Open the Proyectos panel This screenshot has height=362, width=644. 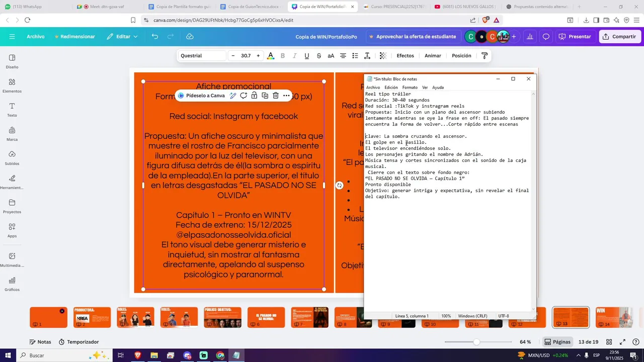pyautogui.click(x=12, y=206)
